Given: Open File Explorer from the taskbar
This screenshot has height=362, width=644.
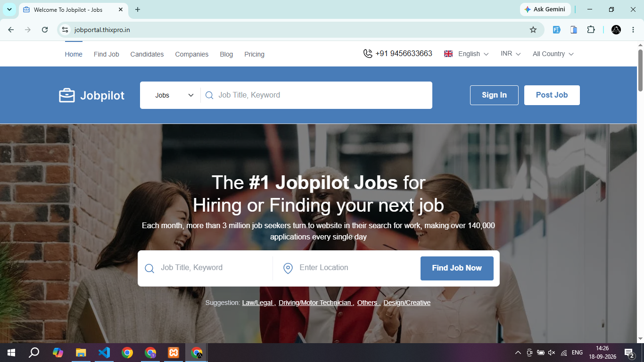Looking at the screenshot, I should click(x=81, y=353).
